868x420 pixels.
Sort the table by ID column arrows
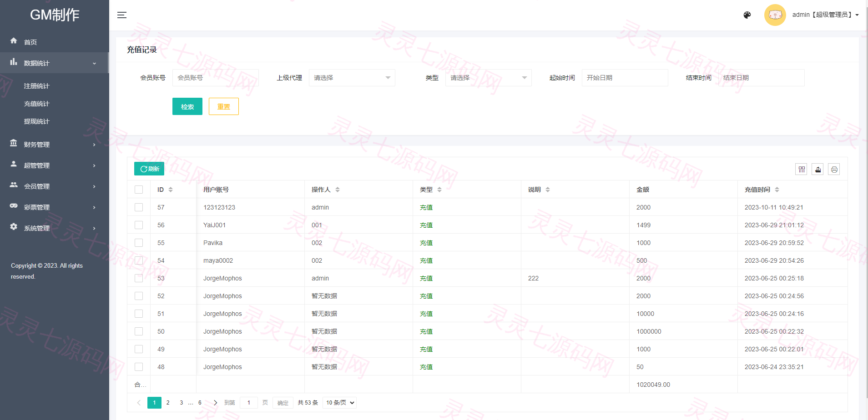pos(171,190)
